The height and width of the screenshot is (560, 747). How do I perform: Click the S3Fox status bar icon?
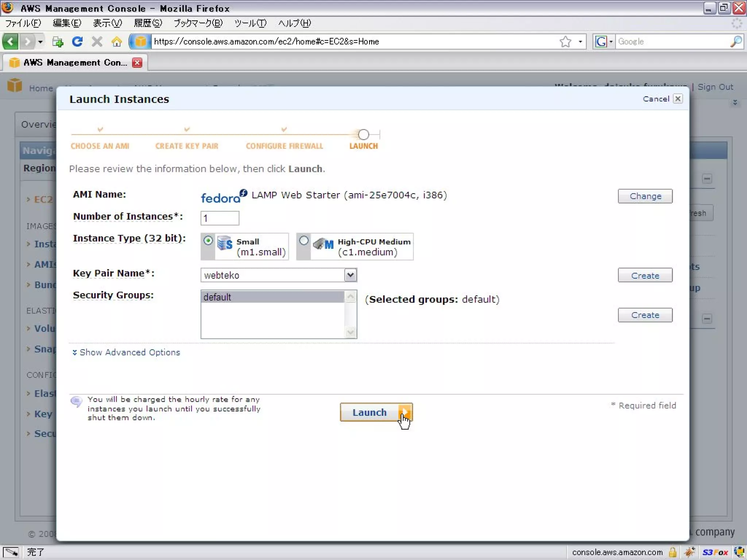click(715, 552)
